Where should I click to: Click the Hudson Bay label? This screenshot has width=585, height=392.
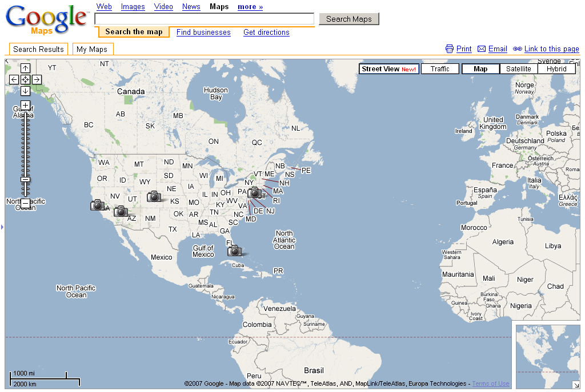(215, 94)
